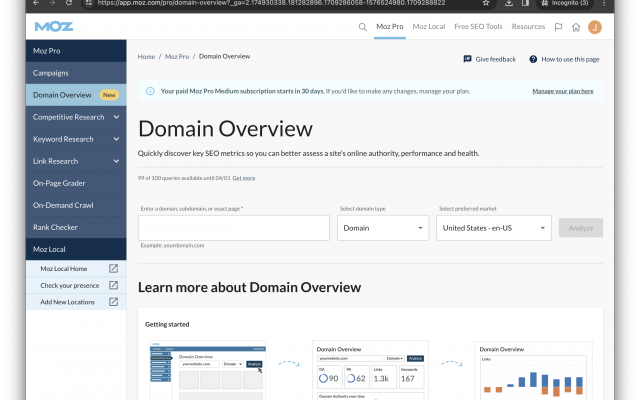The image size is (640, 400).
Task: Reload the page in browser
Action: point(69,3)
